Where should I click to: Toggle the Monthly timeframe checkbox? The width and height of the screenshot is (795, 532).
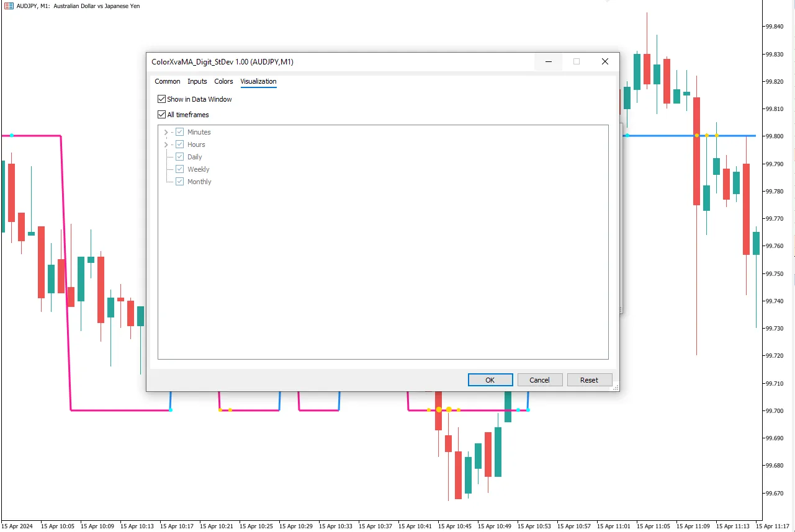pos(180,182)
